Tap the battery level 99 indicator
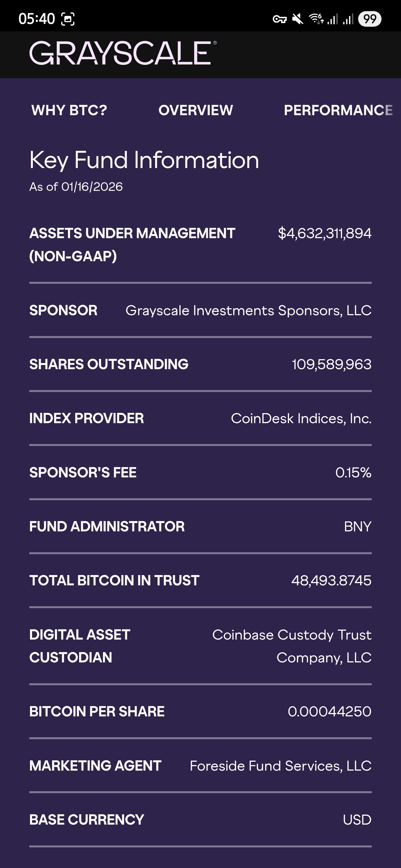 [370, 19]
